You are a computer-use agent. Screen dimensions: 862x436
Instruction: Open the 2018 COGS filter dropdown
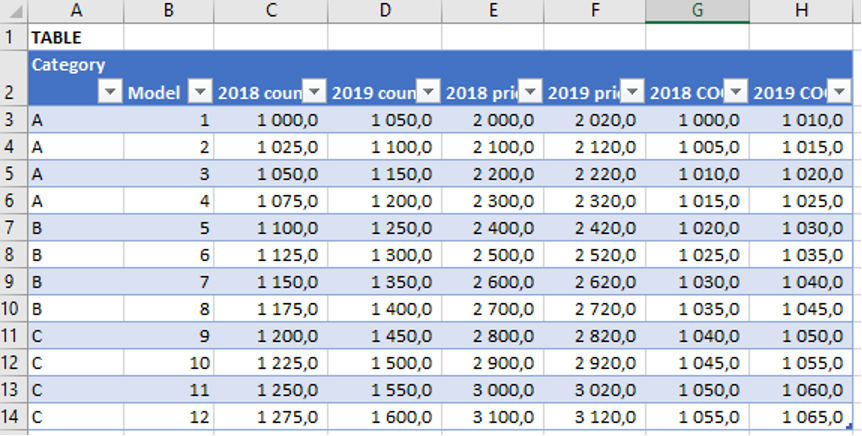pos(736,92)
